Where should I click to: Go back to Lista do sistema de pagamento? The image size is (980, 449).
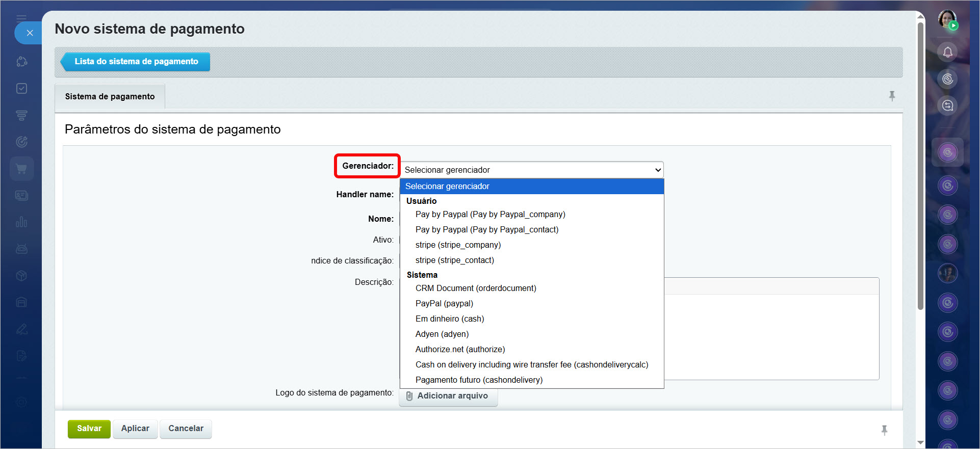pyautogui.click(x=136, y=62)
